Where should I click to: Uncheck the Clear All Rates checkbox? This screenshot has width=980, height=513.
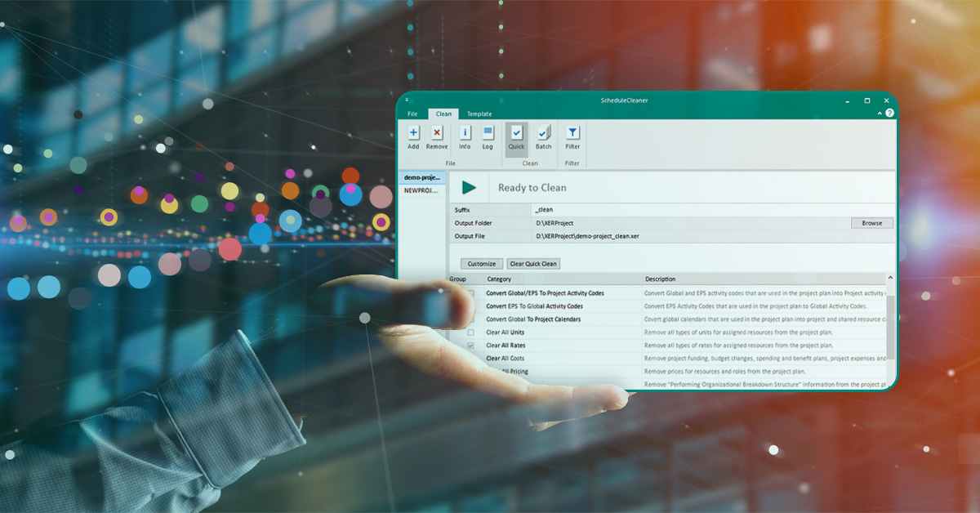click(470, 345)
